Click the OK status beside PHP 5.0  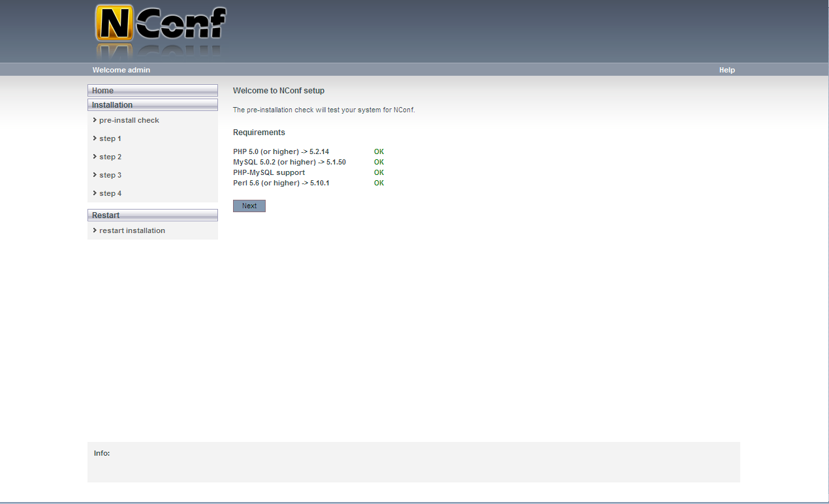tap(379, 151)
